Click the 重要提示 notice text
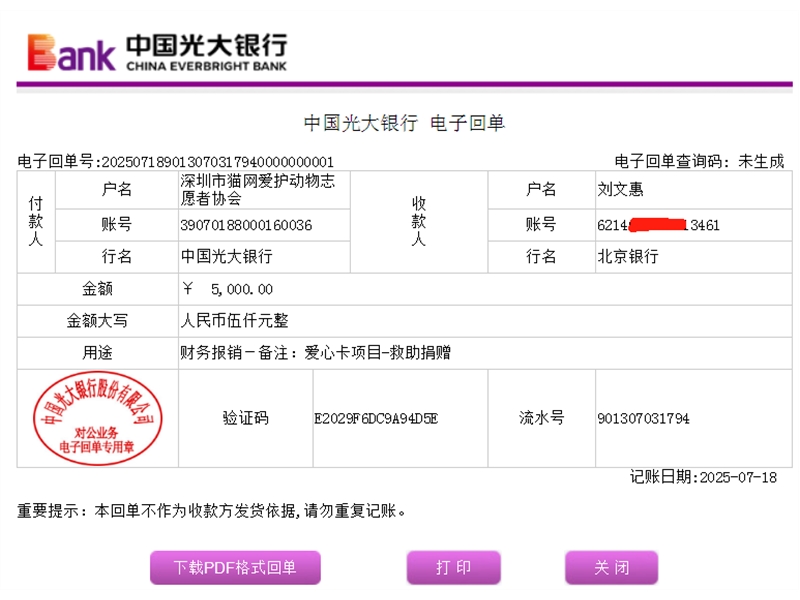The width and height of the screenshot is (800, 600). coord(211,510)
